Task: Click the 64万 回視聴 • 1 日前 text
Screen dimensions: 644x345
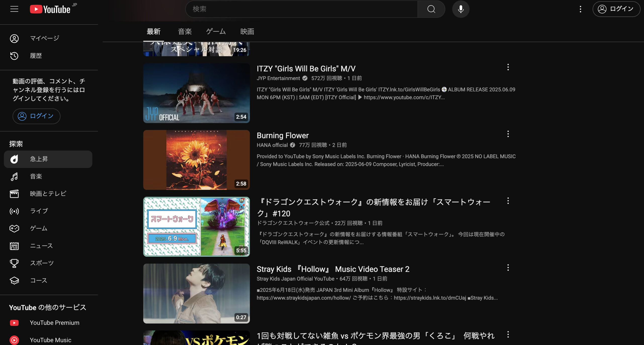Action: pyautogui.click(x=364, y=279)
